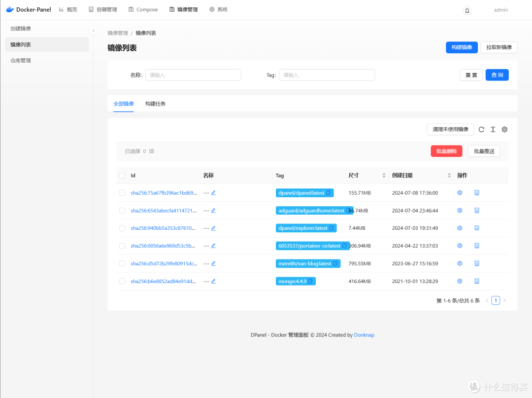Screen dimensions: 532x398
Task: Sort the 创建日期 column
Action: pos(449,175)
